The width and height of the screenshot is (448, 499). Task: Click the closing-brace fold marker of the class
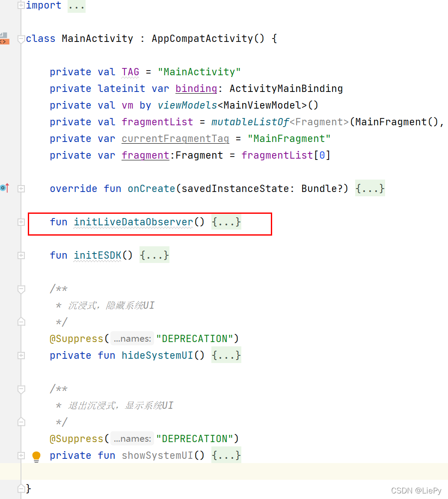point(21,488)
